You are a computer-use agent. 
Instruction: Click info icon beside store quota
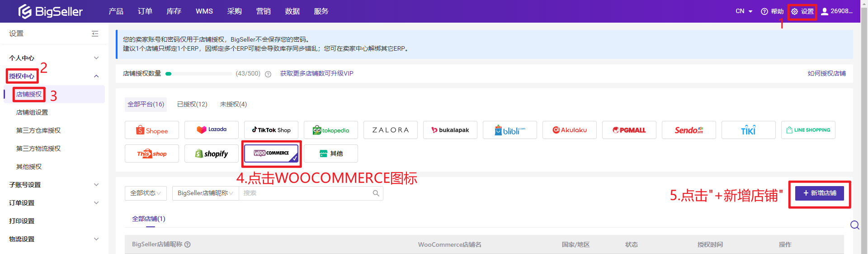pos(268,74)
